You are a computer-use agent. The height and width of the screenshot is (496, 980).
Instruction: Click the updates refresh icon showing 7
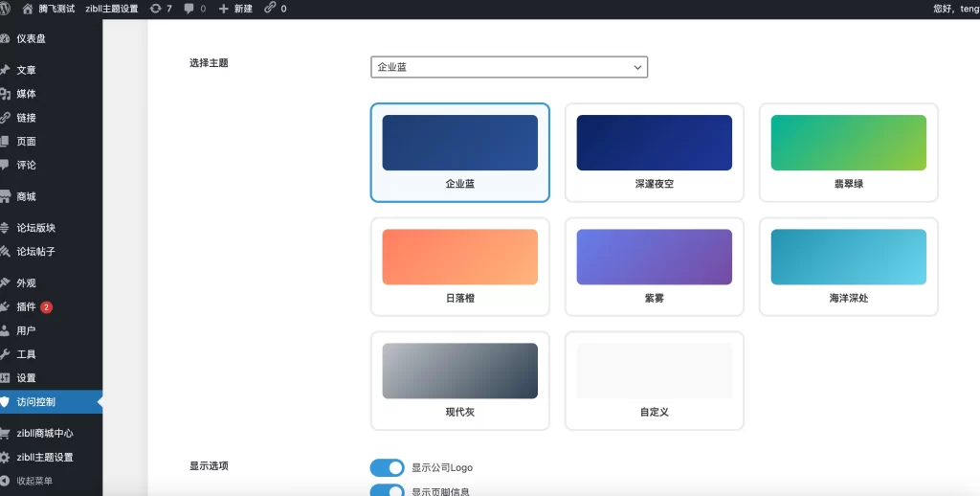(156, 9)
